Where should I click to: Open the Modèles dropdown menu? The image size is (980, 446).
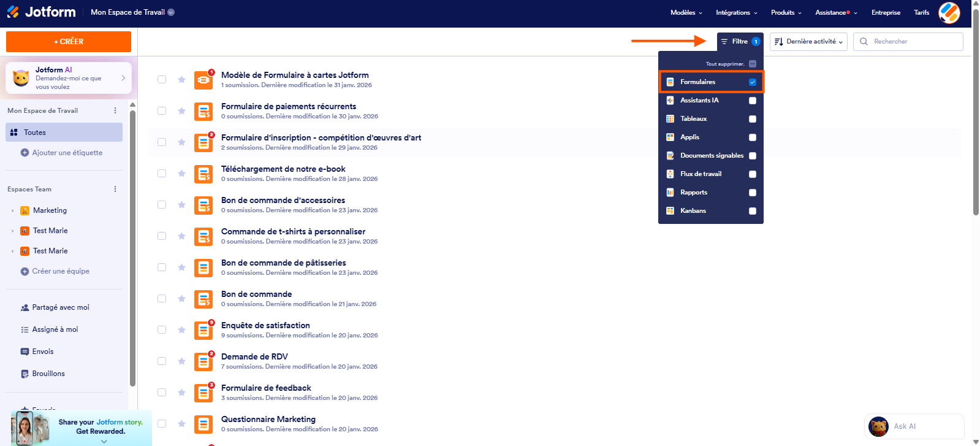pyautogui.click(x=686, y=12)
